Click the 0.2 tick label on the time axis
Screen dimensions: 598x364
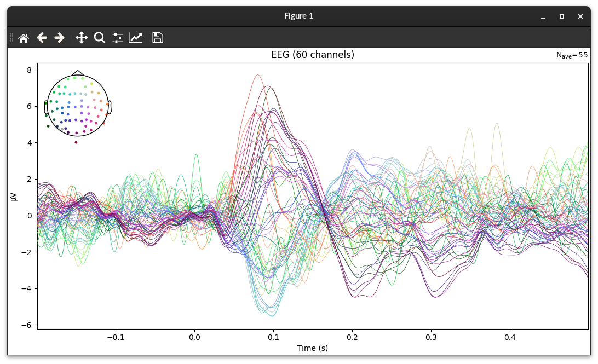353,337
